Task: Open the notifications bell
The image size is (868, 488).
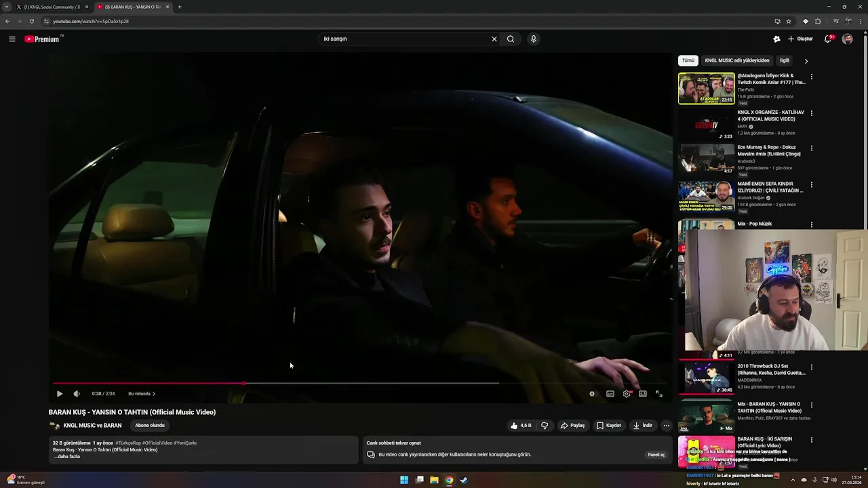Action: pyautogui.click(x=828, y=39)
